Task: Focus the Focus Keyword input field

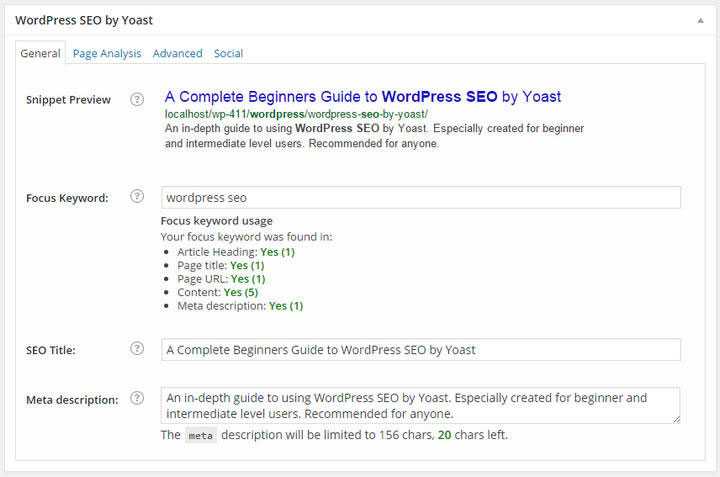Action: click(420, 197)
